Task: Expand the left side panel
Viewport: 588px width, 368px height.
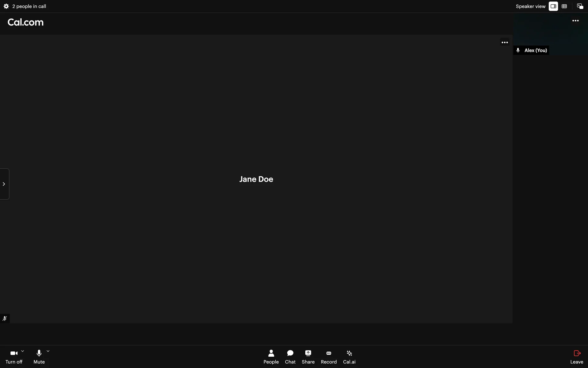Action: [x=4, y=184]
